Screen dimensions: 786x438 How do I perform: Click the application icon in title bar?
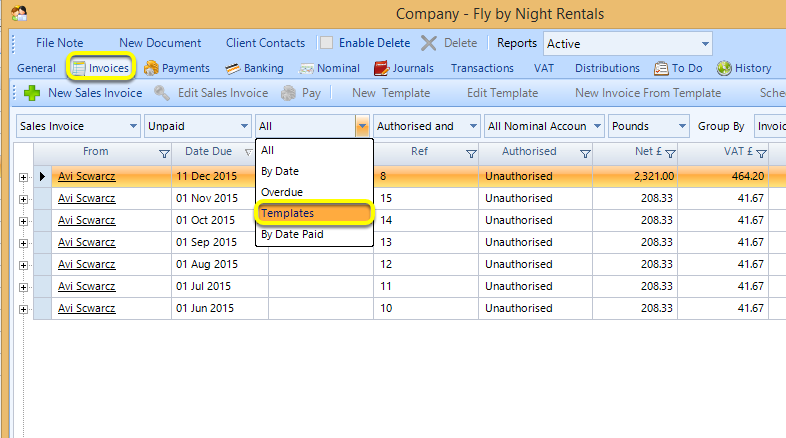click(19, 14)
